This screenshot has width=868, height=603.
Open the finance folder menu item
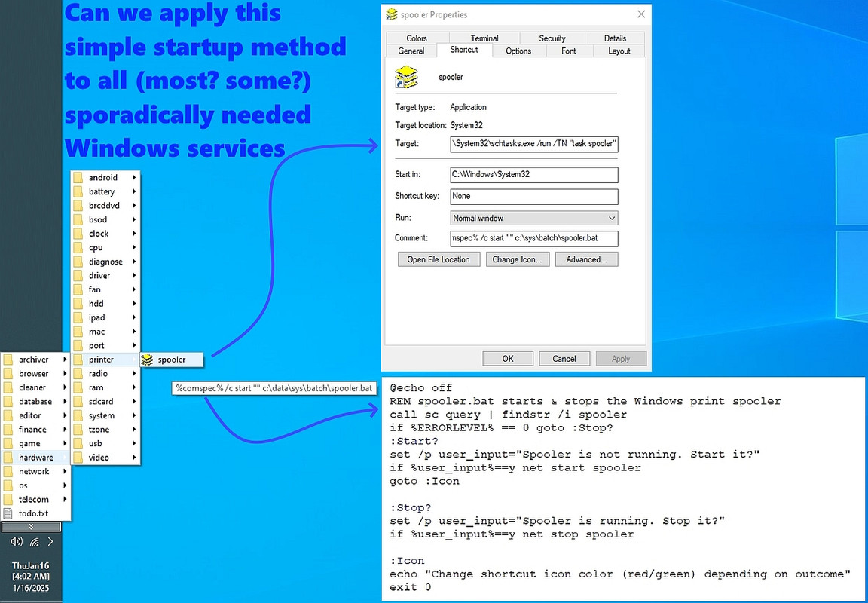coord(35,430)
